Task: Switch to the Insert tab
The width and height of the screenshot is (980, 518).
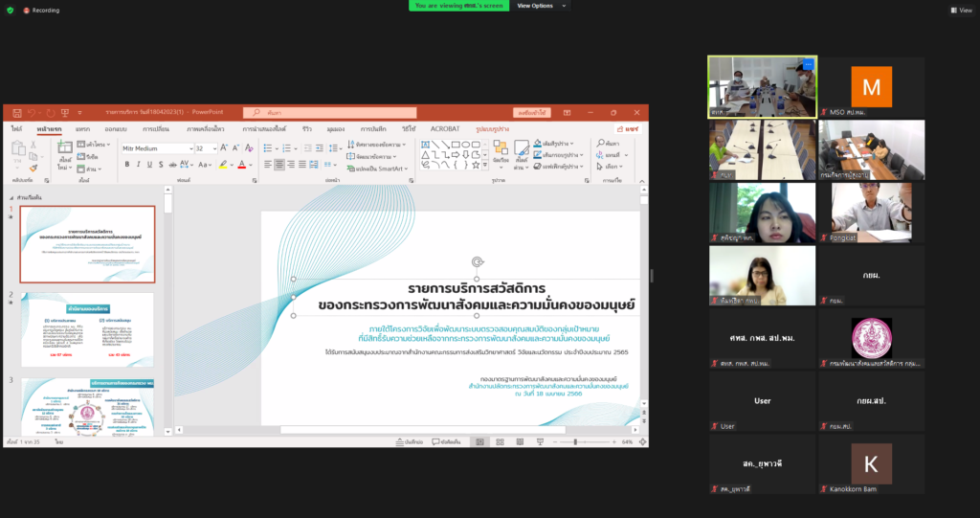Action: pos(82,129)
